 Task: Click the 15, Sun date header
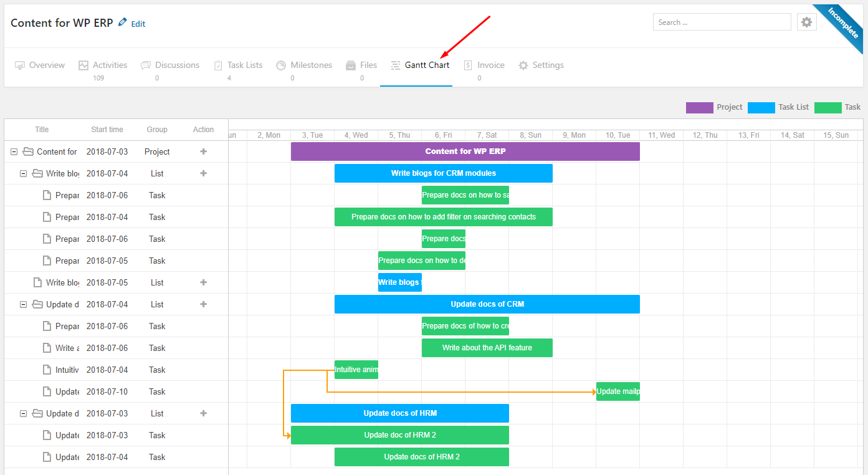tap(836, 135)
